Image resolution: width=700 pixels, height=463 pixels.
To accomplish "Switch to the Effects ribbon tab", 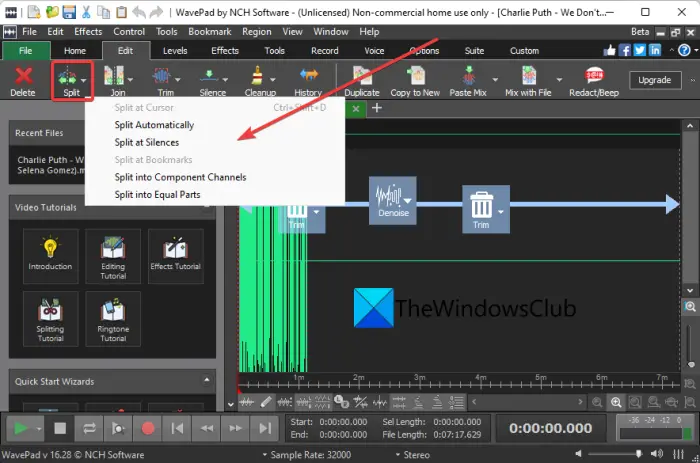I will 225,51.
